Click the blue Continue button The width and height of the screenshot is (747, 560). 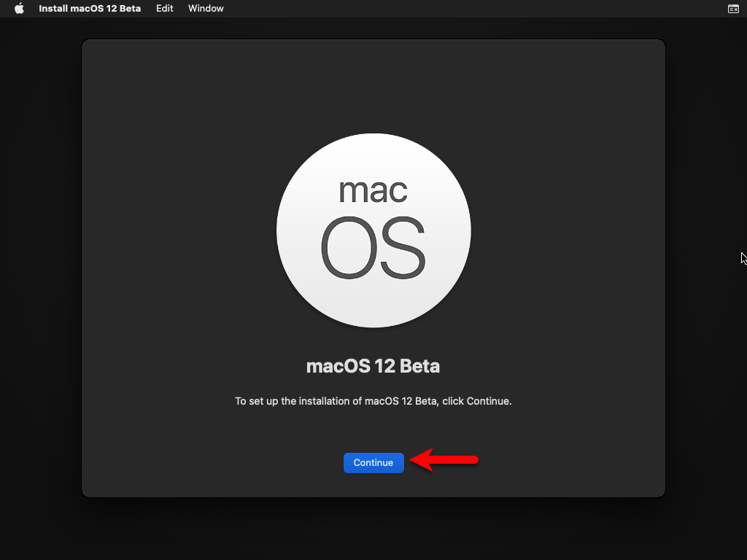[373, 462]
